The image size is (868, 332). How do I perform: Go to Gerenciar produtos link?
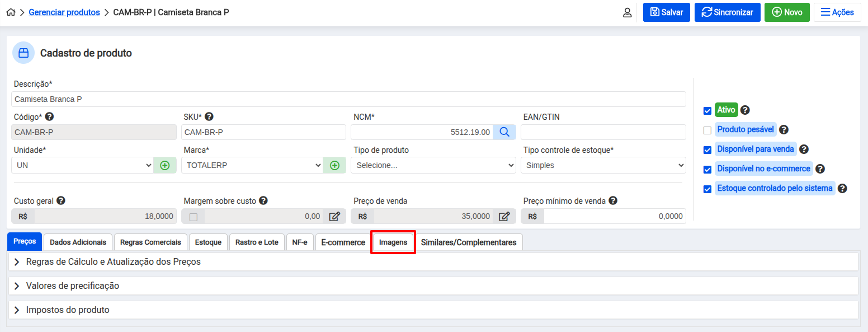[x=64, y=12]
